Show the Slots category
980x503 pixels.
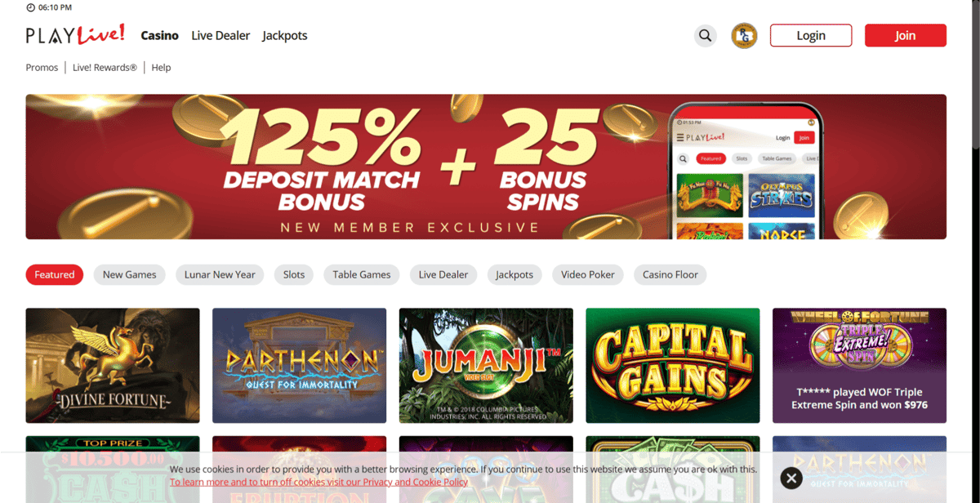coord(294,274)
